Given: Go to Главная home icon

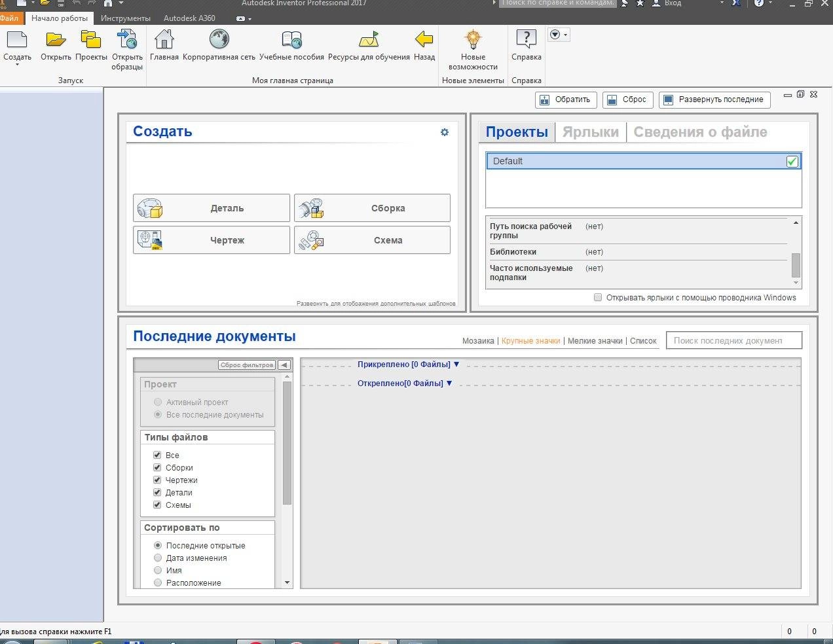Looking at the screenshot, I should click(164, 40).
